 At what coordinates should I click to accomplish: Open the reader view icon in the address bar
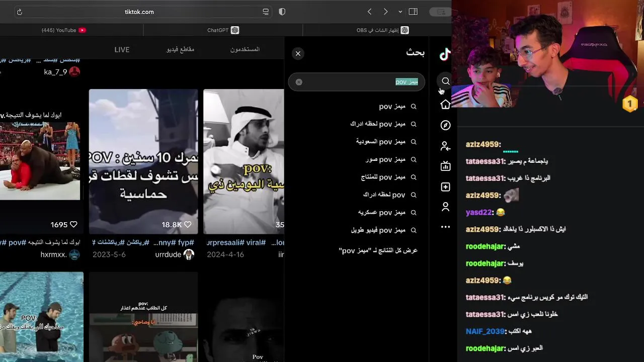click(266, 12)
